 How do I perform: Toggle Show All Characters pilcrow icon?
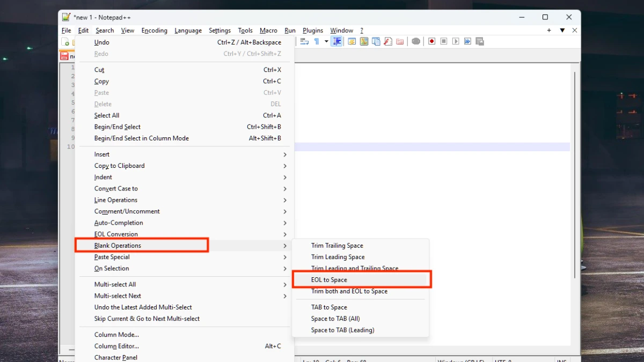tap(317, 41)
